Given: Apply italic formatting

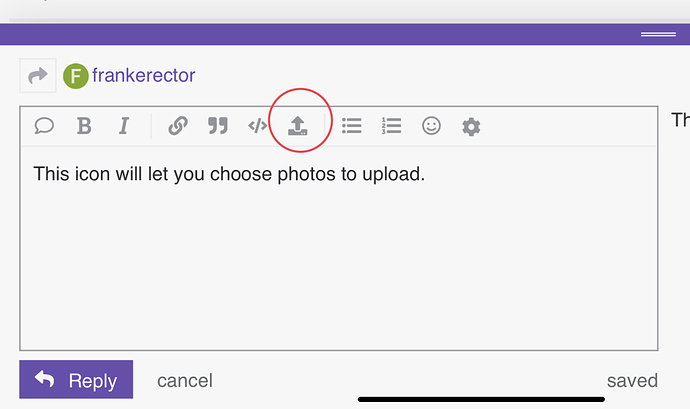Looking at the screenshot, I should (124, 126).
